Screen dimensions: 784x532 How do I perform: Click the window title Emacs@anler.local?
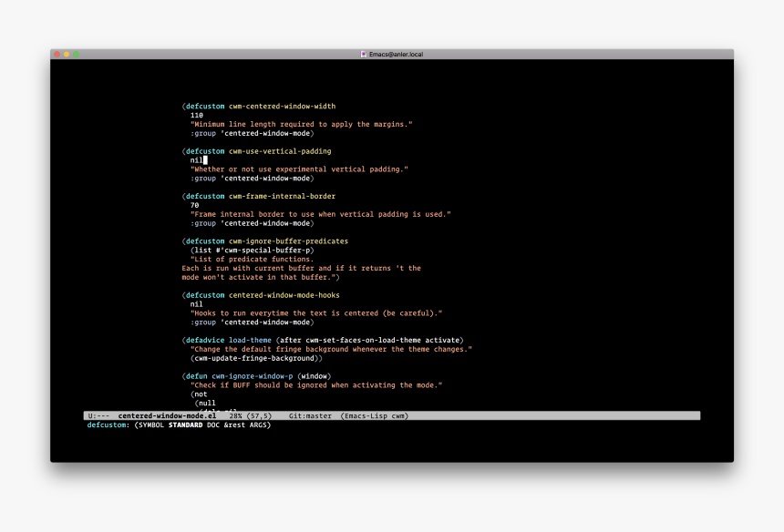tap(396, 54)
